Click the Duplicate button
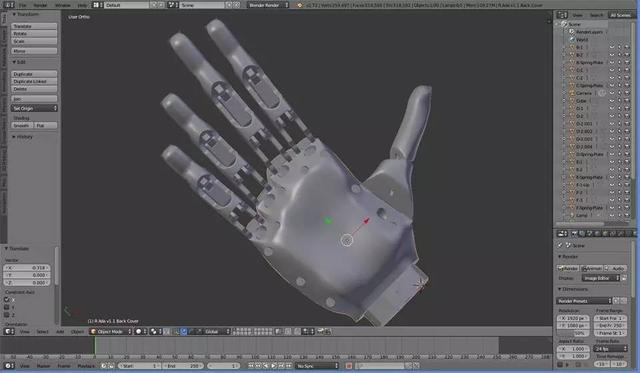640x373 pixels. (x=34, y=74)
